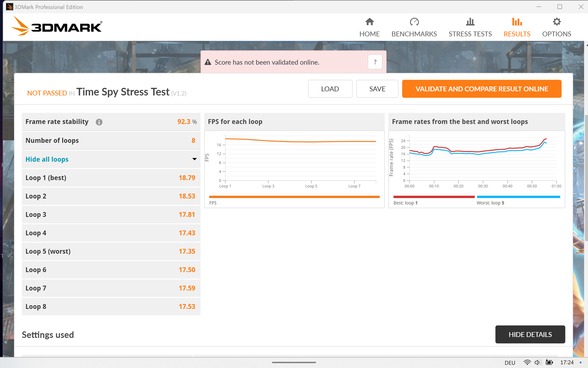
Task: Click the Wi-Fi icon in the system tray
Action: pos(527,362)
